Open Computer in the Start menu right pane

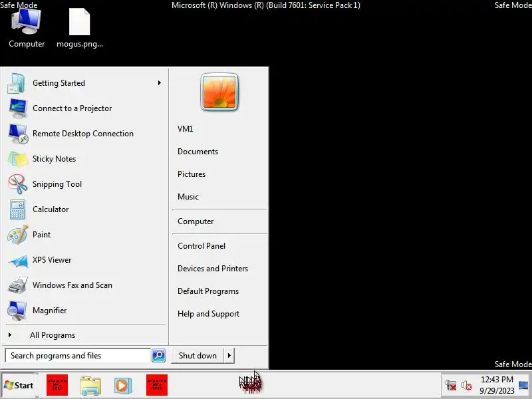pos(196,221)
